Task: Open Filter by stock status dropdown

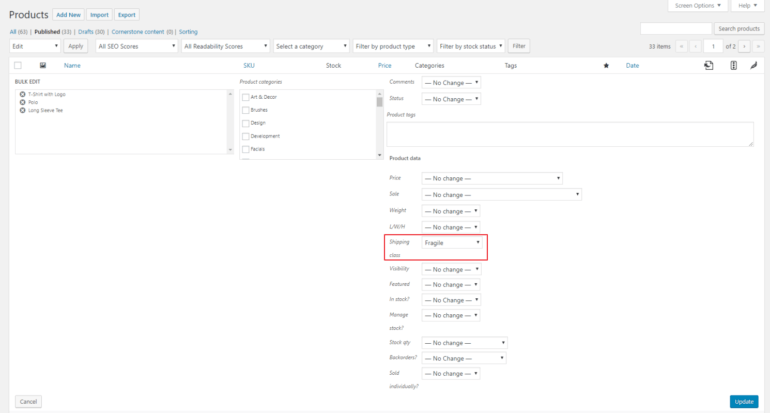Action: pos(470,46)
